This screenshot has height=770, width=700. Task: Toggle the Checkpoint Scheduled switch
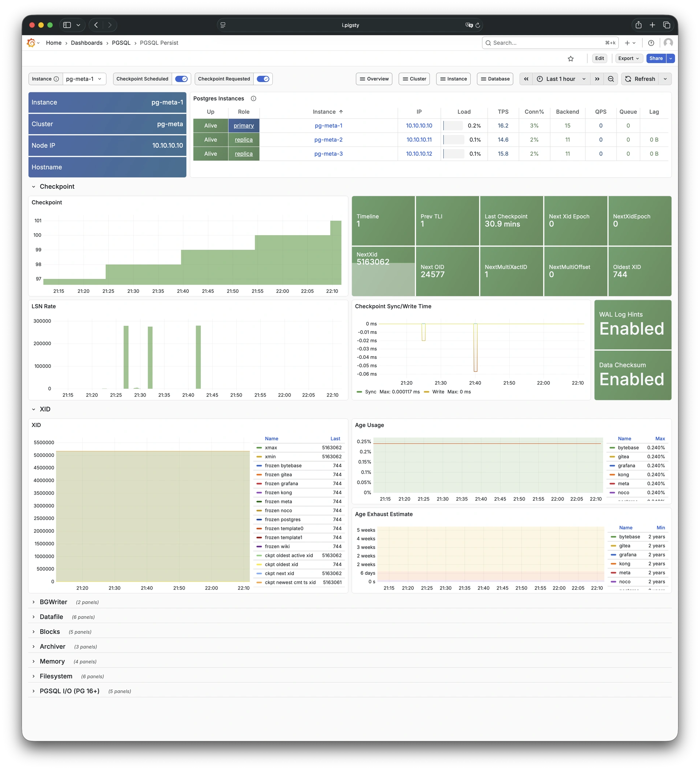coord(181,79)
